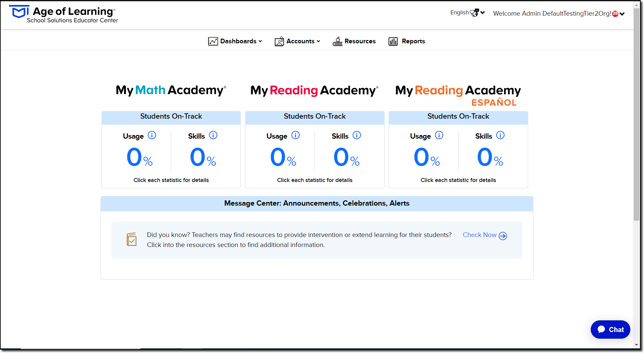Open Reading Academy Usage info icon

point(295,135)
